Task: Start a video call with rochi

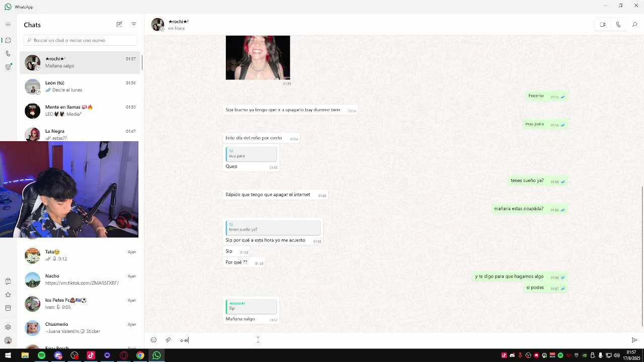Action: (x=602, y=25)
